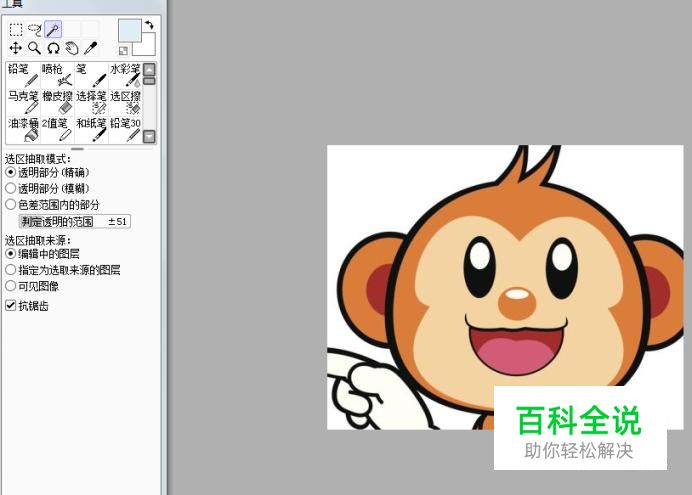Choose the 油漆桶 paint bucket tool
The height and width of the screenshot is (495, 692).
(x=23, y=129)
